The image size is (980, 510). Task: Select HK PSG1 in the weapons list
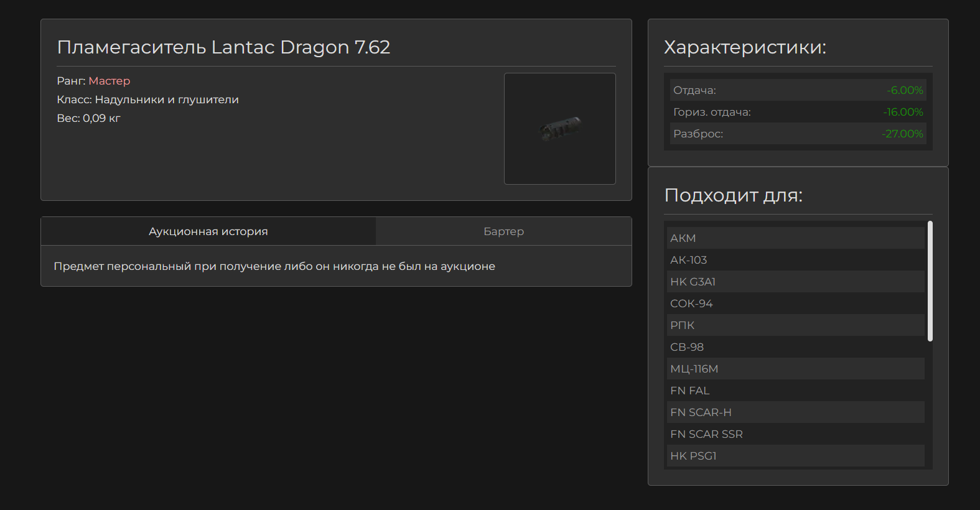[x=796, y=456]
